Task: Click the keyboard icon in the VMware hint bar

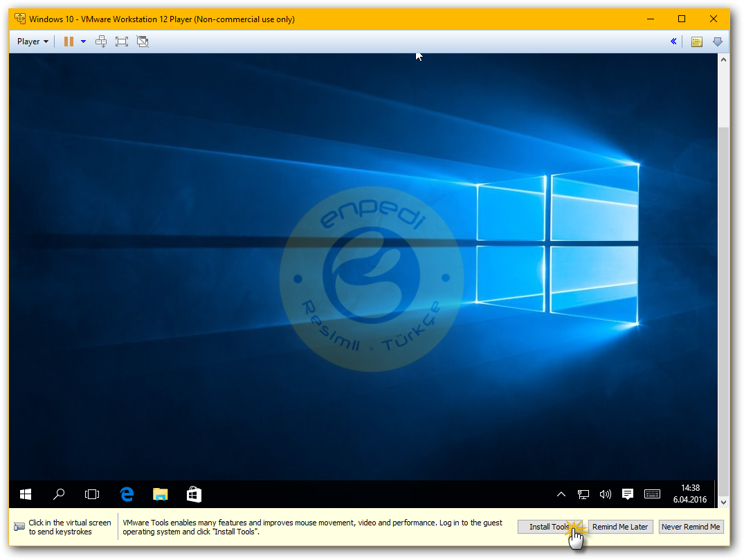Action: point(19,527)
